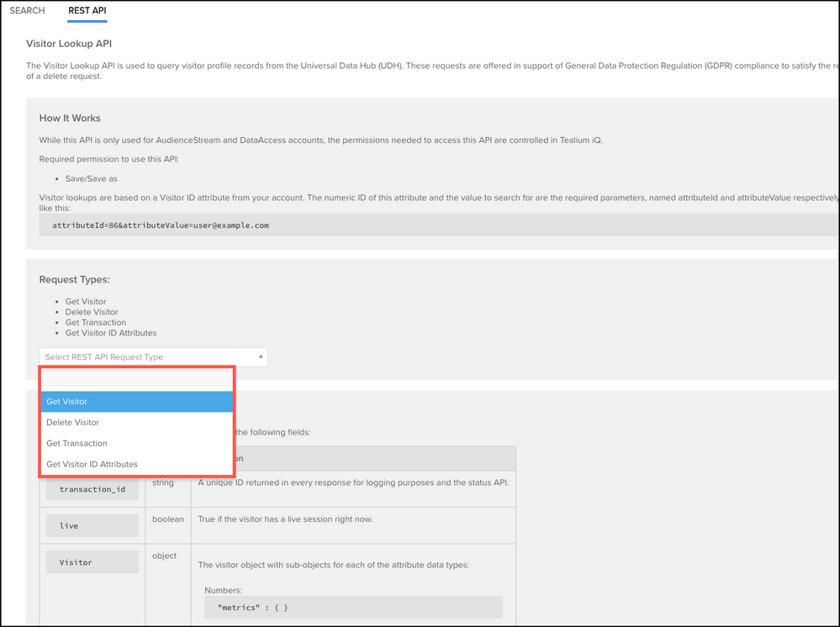Click the Request Types heading
Viewport: 840px width, 627px height.
click(x=75, y=279)
